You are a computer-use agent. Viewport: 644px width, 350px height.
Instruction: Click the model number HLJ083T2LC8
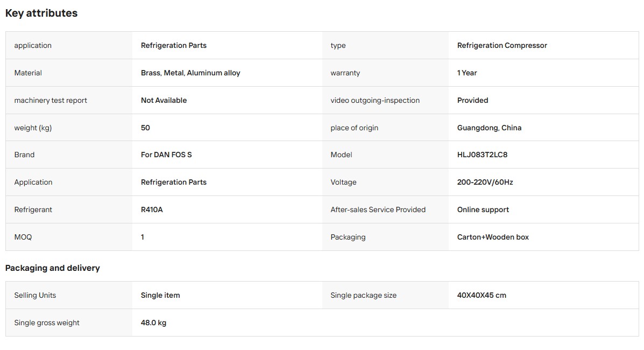(x=482, y=155)
